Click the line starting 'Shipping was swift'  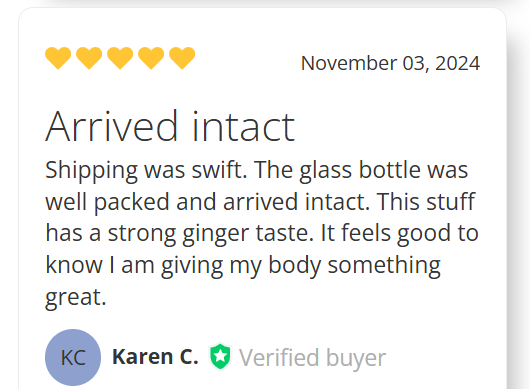coord(257,171)
